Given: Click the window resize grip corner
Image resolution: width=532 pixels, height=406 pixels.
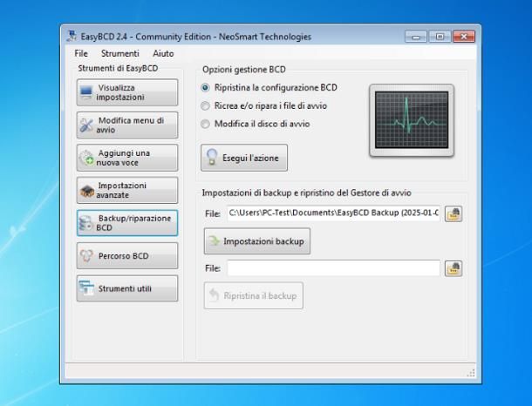Looking at the screenshot, I should 471,373.
